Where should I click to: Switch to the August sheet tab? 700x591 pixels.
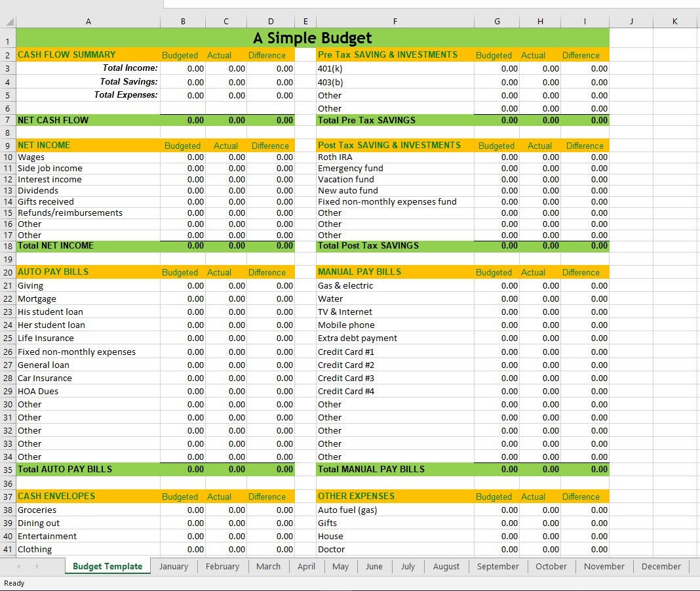click(x=446, y=567)
